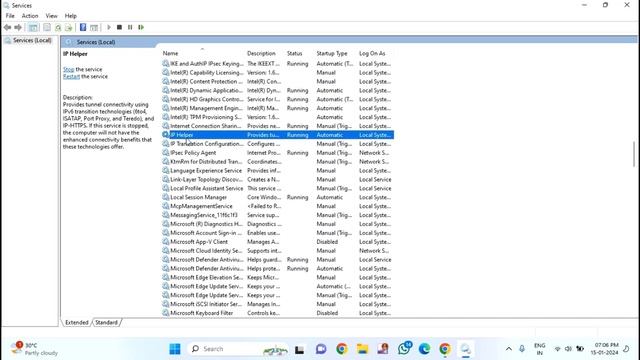Open Task View black icon on taskbar
Image resolution: width=640 pixels, height=360 pixels.
click(x=300, y=349)
